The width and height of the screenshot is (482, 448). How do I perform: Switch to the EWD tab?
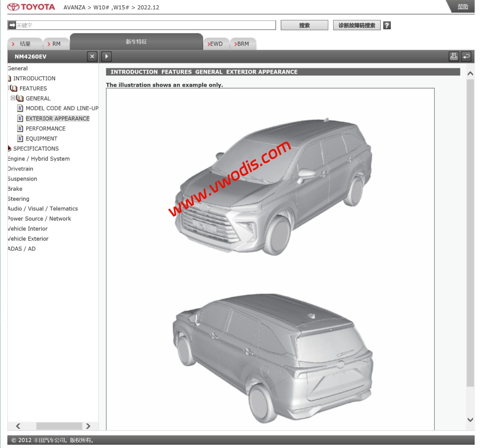click(x=216, y=43)
